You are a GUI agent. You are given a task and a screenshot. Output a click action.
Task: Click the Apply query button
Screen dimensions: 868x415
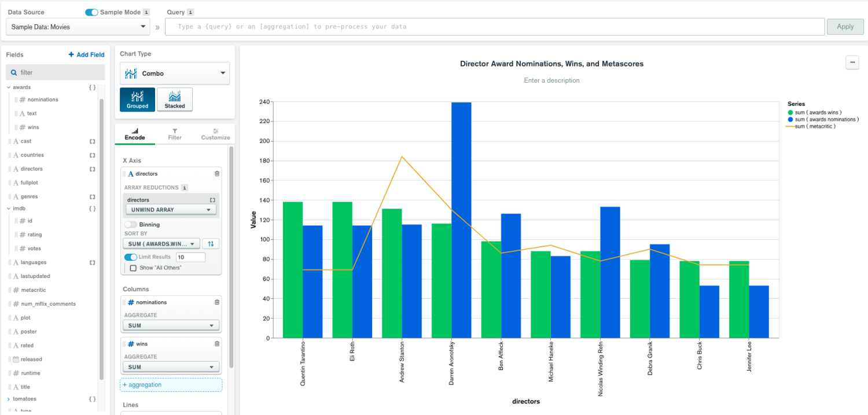(845, 27)
